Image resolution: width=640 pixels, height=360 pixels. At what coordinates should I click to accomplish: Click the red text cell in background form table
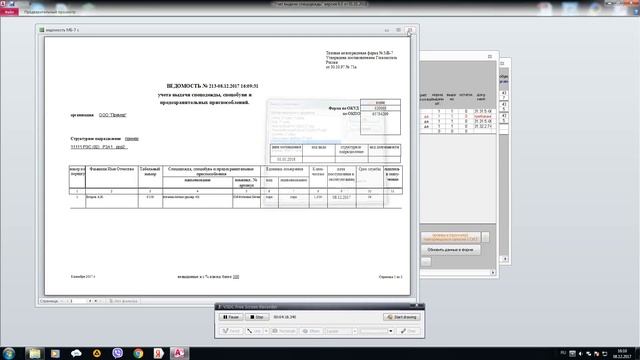coord(482,116)
